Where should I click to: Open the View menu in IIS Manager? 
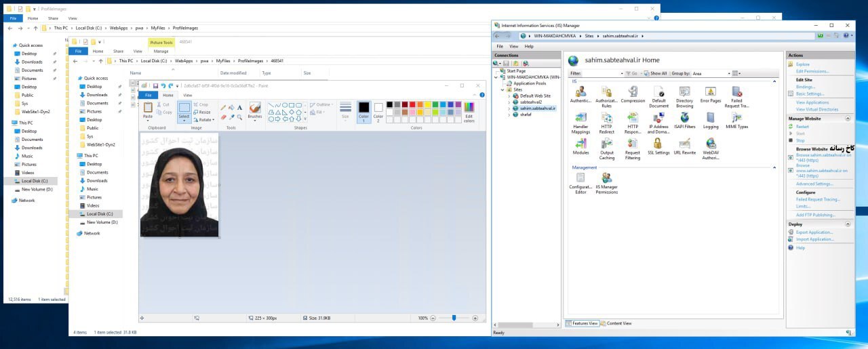point(514,46)
